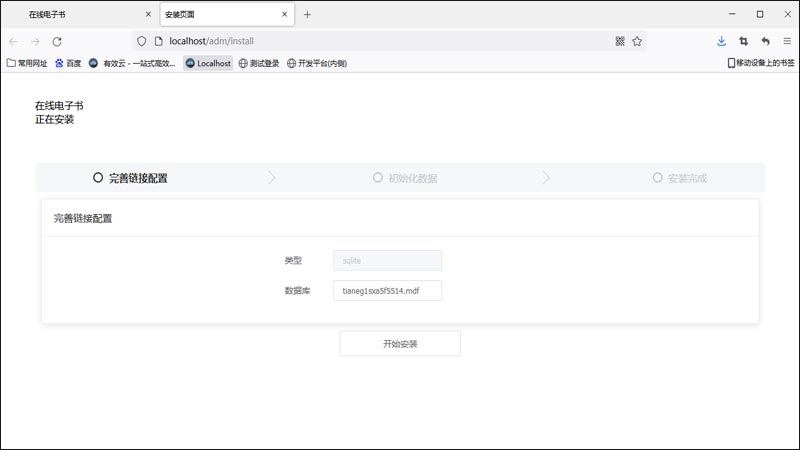Bookmark this page with the star icon
800x450 pixels.
click(x=637, y=41)
